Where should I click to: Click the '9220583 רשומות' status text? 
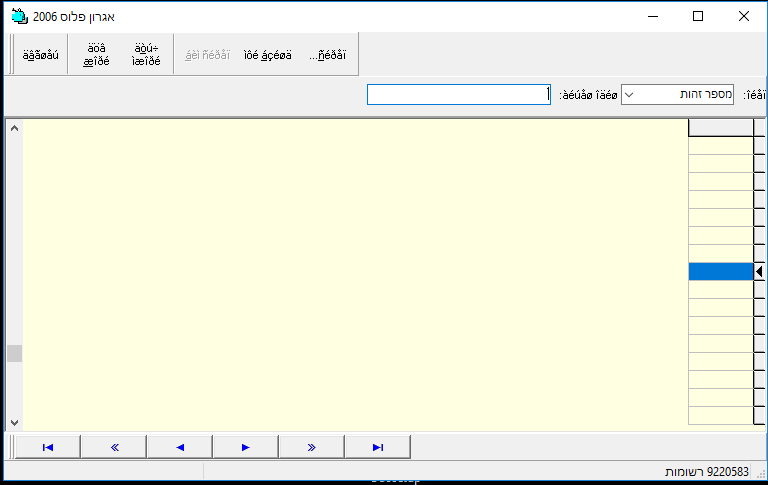coord(707,472)
